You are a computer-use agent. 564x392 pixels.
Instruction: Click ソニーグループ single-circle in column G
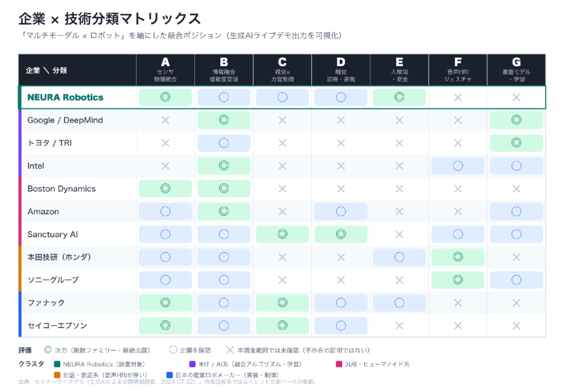tap(516, 280)
